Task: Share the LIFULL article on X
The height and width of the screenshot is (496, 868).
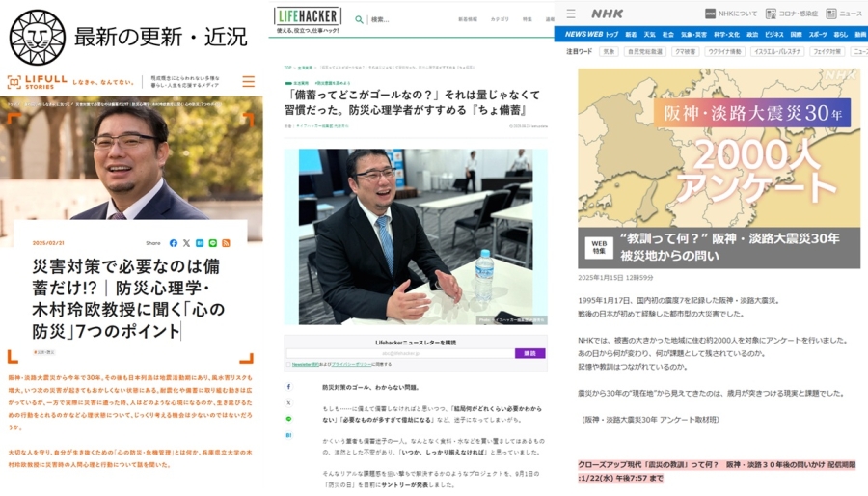Action: coord(186,243)
